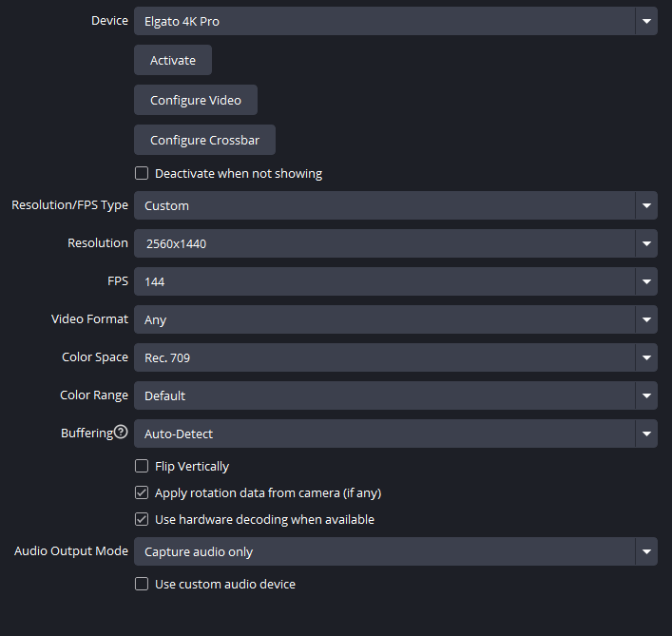Click the Buffering help question mark icon
The height and width of the screenshot is (636, 672).
click(121, 433)
